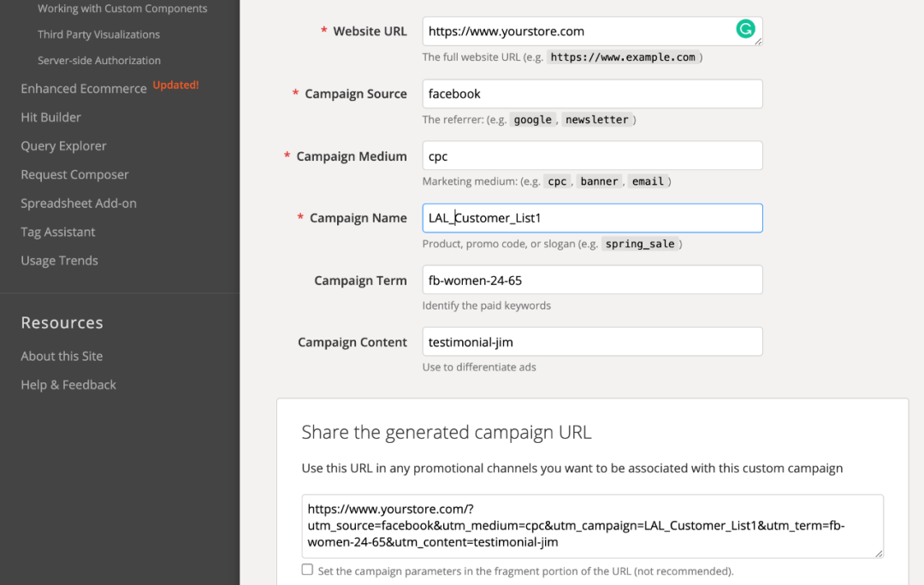Open Help & Feedback link

coord(68,385)
